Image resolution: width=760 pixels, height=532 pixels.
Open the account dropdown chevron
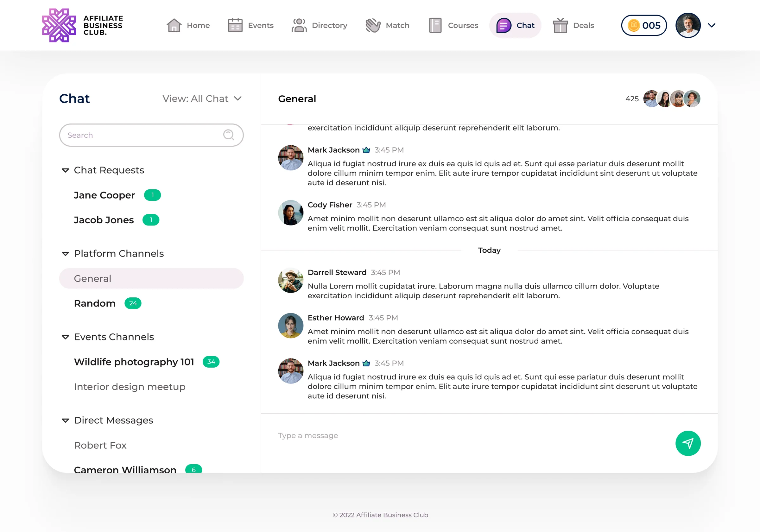711,25
